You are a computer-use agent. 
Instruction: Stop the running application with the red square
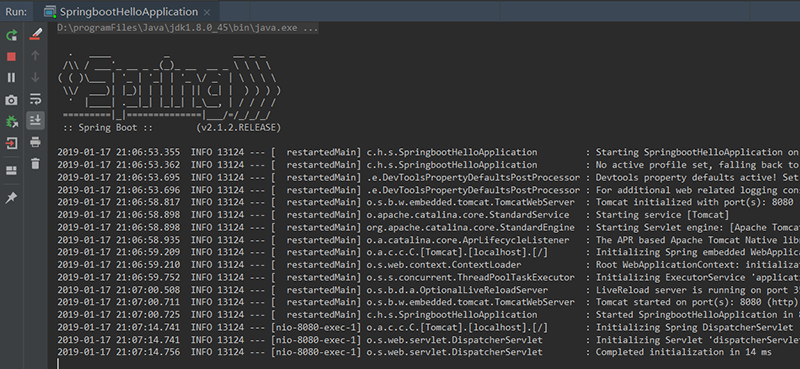[11, 56]
